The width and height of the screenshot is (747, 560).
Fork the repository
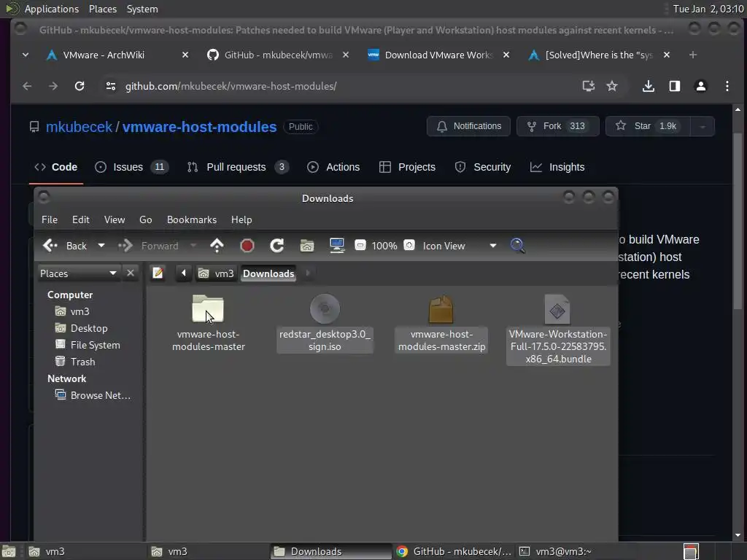click(558, 126)
